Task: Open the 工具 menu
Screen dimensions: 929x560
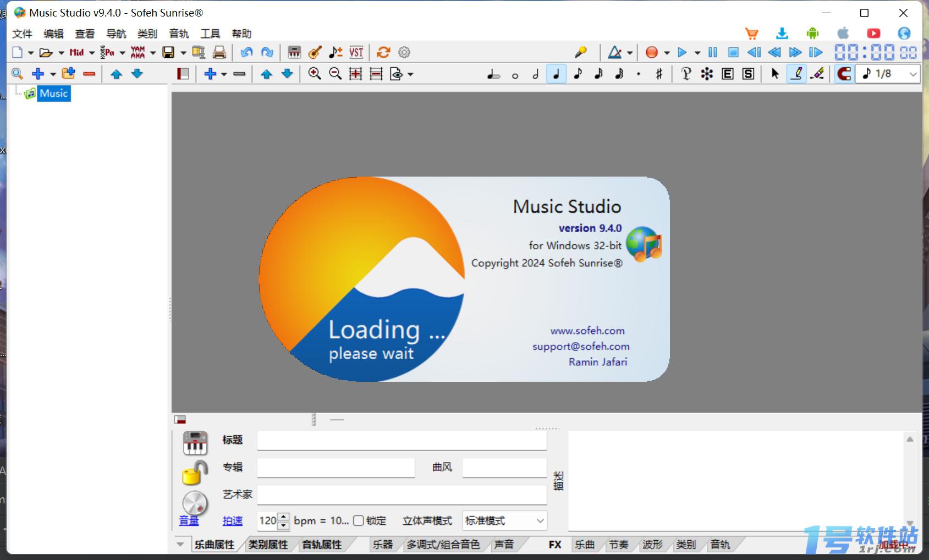Action: [210, 34]
